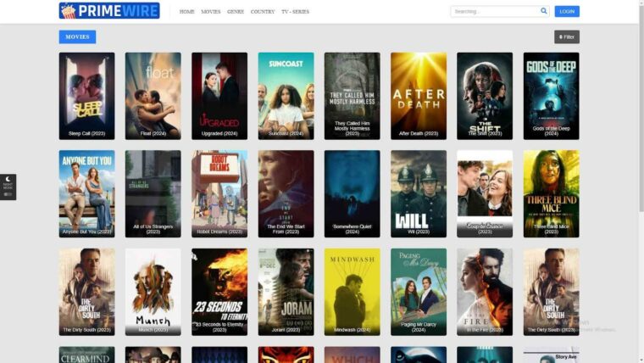644x363 pixels.
Task: Open the Filter dropdown button
Action: pyautogui.click(x=566, y=37)
